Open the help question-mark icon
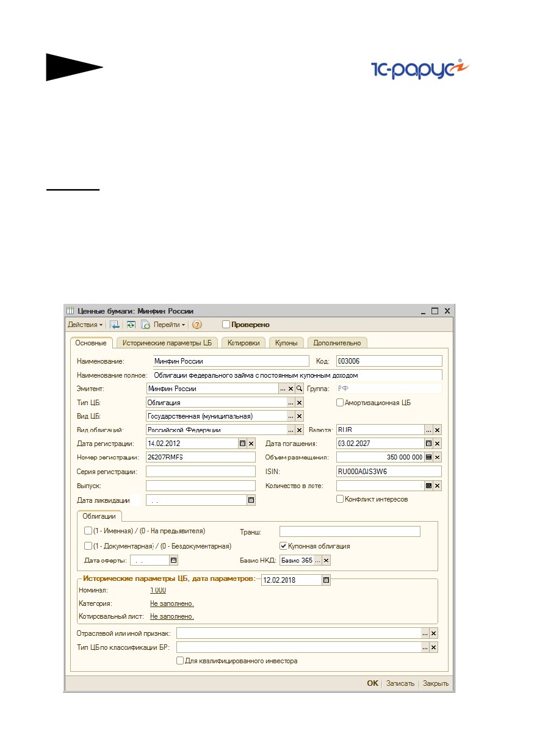This screenshot has width=534, height=756. pos(197,325)
